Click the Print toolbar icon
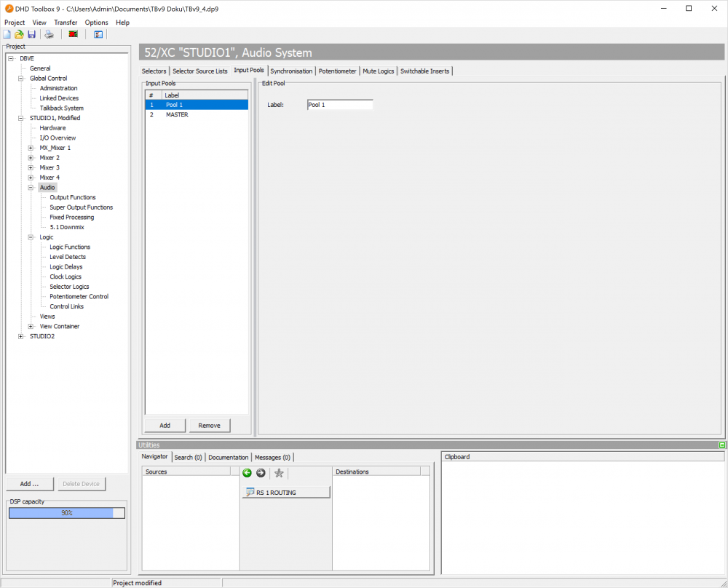 click(48, 33)
